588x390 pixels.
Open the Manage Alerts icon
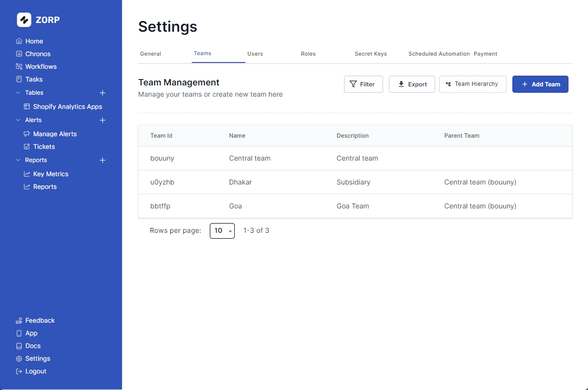point(26,134)
